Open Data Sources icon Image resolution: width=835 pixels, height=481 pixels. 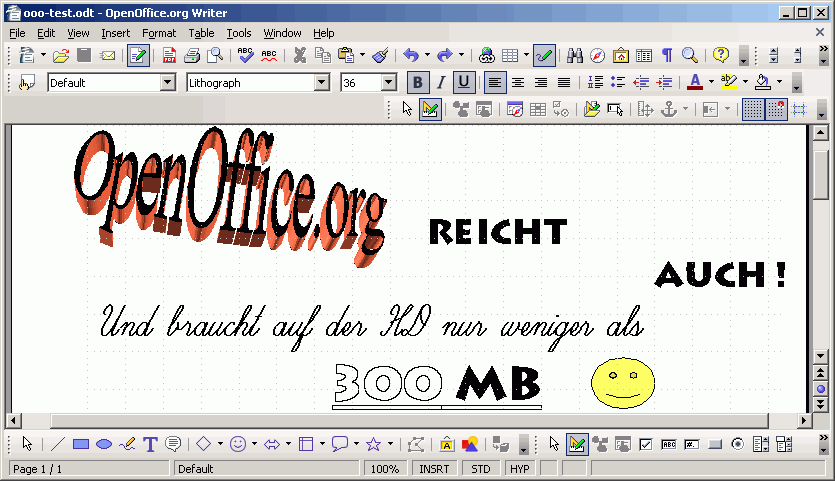pyautogui.click(x=644, y=55)
